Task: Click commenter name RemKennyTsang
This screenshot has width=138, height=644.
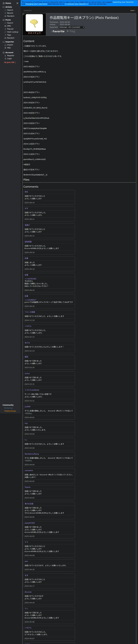Action: tap(32, 454)
